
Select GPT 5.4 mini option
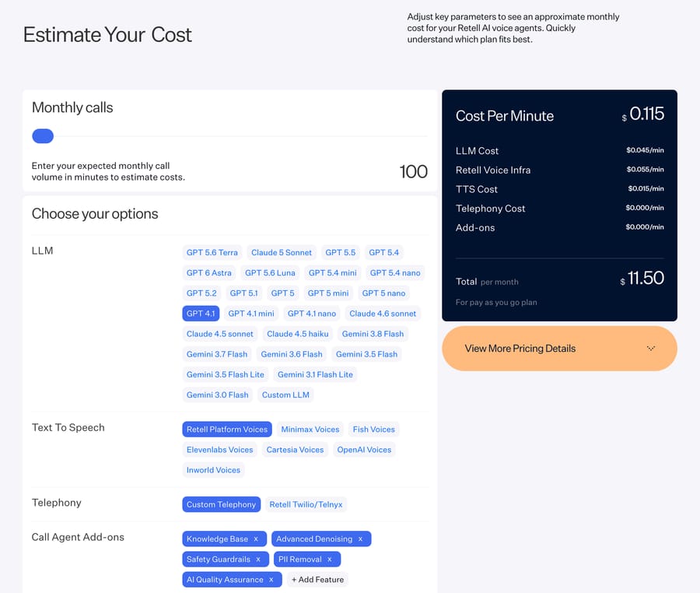(333, 273)
